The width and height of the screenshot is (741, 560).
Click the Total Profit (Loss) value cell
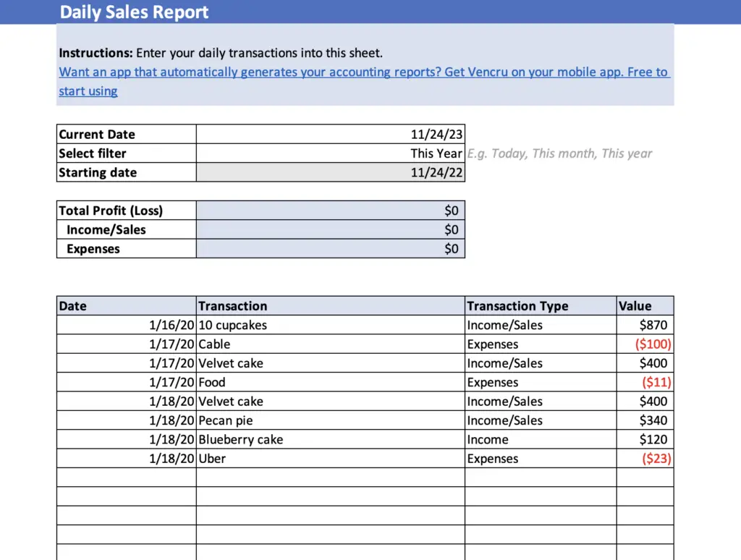click(330, 211)
